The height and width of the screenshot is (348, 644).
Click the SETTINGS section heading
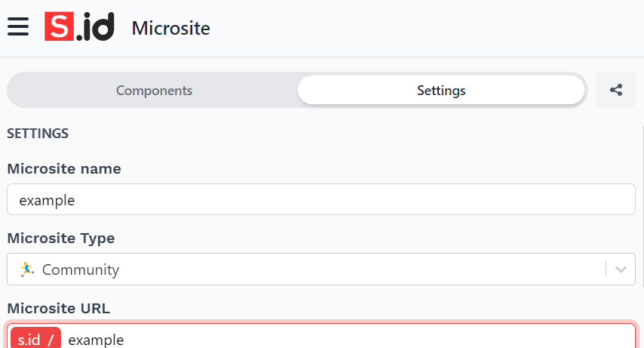click(38, 134)
